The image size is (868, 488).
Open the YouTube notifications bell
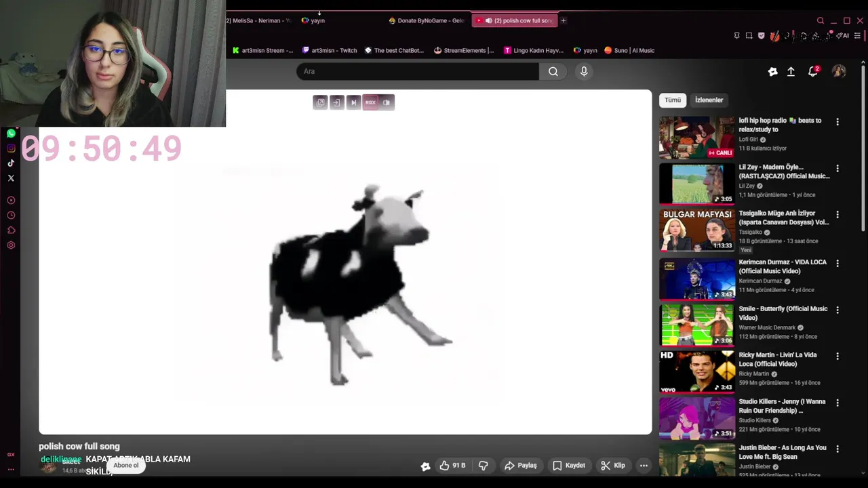coord(813,71)
